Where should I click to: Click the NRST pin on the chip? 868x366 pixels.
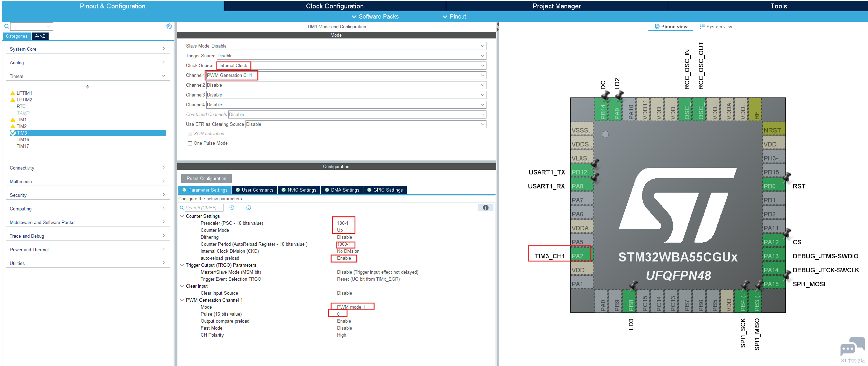[774, 130]
